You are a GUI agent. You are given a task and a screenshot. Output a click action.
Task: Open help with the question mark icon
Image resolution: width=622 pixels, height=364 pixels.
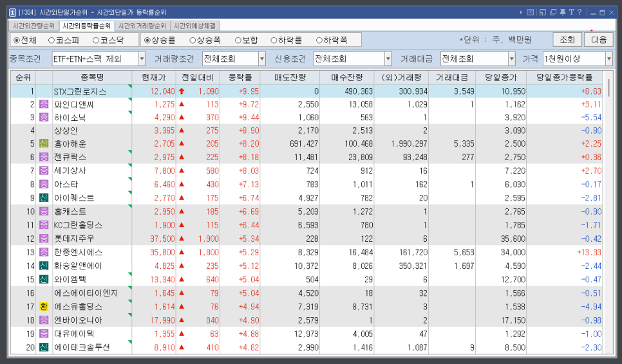pyautogui.click(x=580, y=12)
